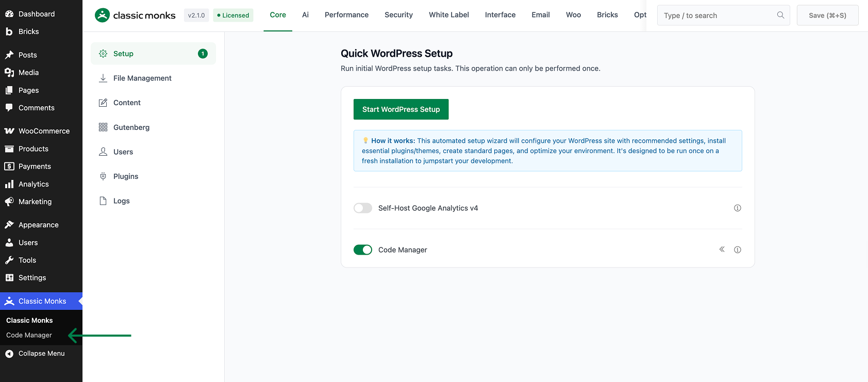
Task: Click the Quick WordPress Setup heading
Action: coord(396,54)
